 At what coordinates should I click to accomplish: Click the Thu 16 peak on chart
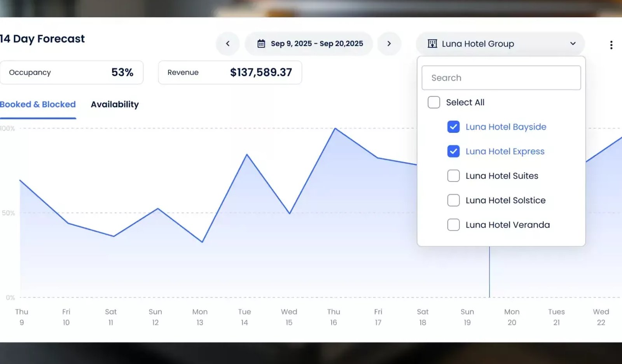pos(335,128)
